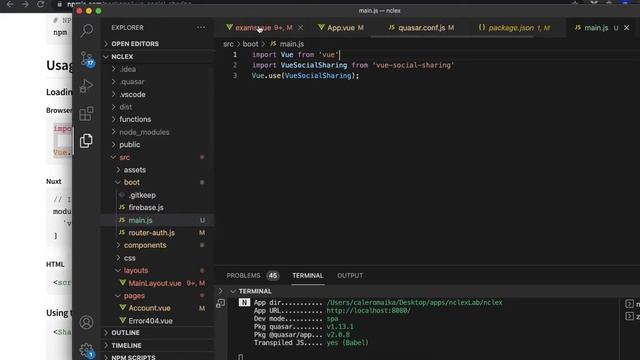640x360 pixels.
Task: Select the TERMINAL panel tab
Action: 308,276
